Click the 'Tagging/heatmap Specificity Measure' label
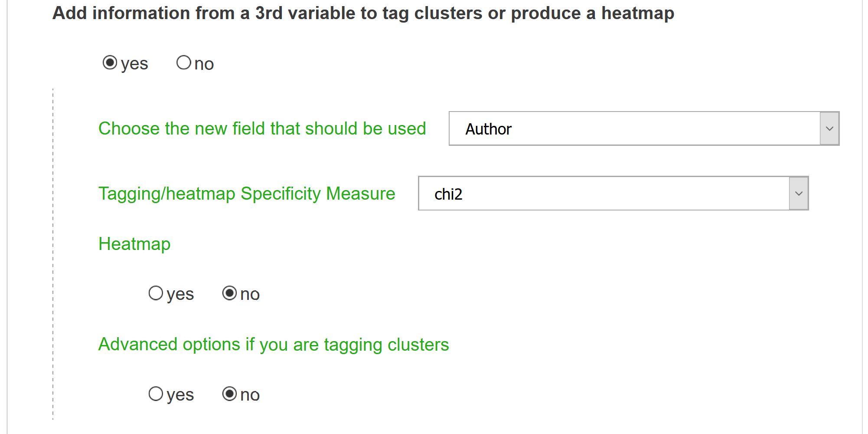 coord(247,194)
